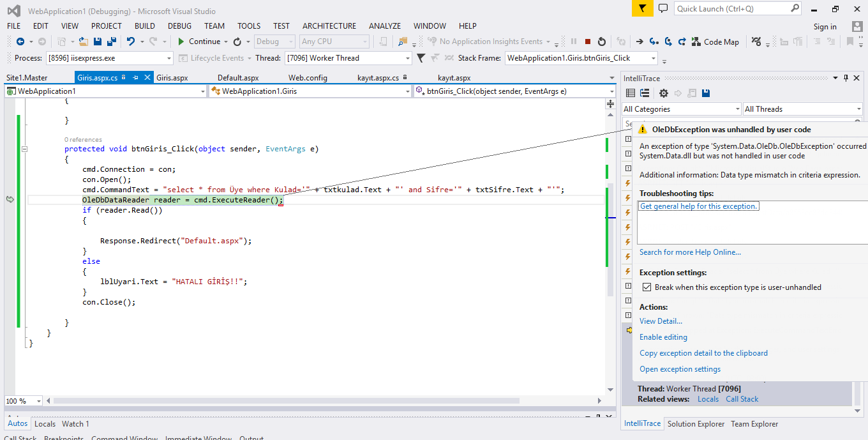Pin the IntelliTrace panel with pushpin icon
Viewport: 868px width, 440px height.
point(846,78)
